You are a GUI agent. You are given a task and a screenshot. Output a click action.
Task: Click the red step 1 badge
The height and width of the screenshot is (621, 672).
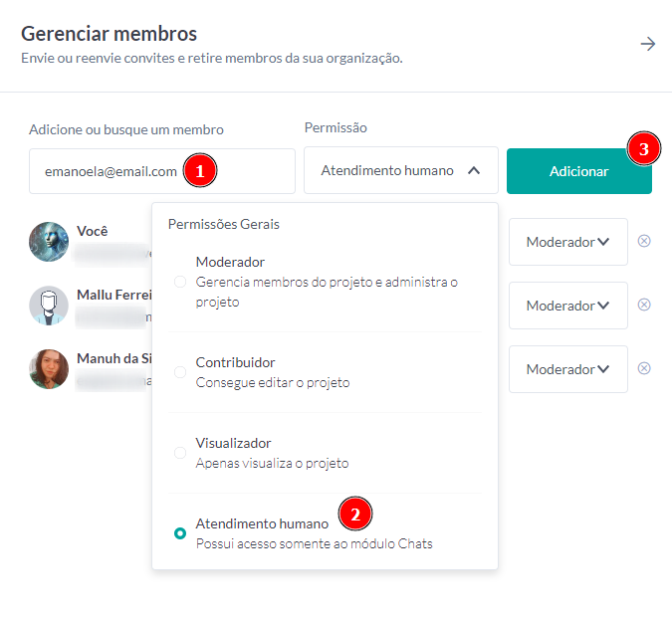tap(199, 171)
